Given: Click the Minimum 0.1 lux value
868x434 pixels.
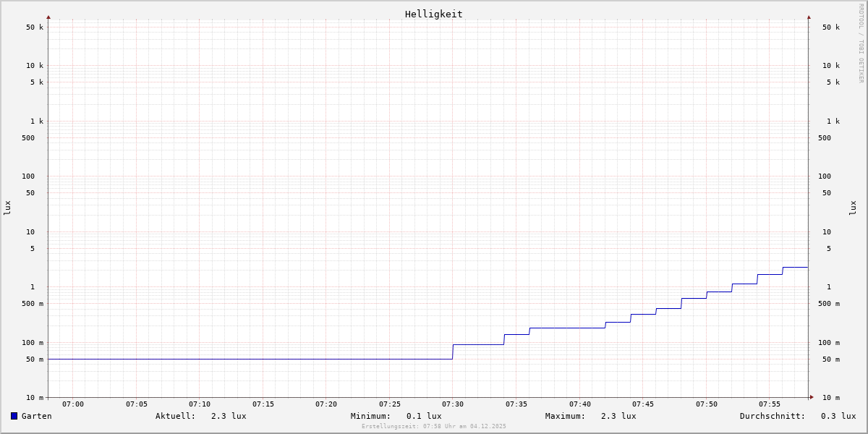Looking at the screenshot, I should pos(423,416).
